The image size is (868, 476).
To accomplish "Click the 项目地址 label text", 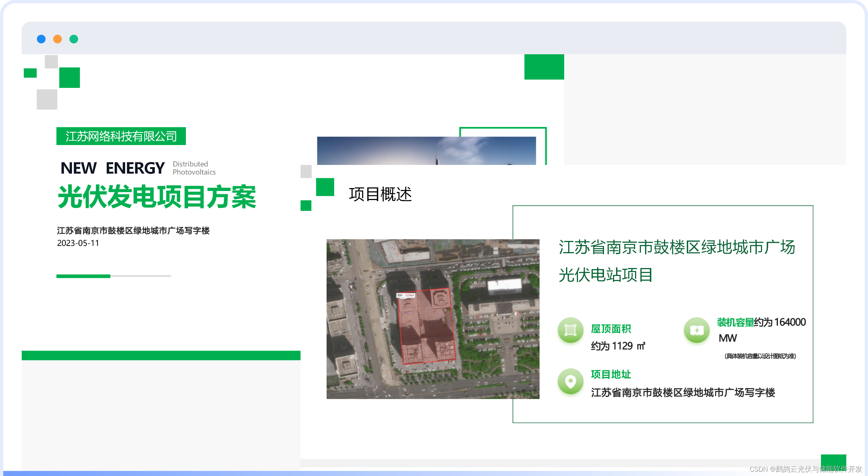I will pyautogui.click(x=611, y=374).
